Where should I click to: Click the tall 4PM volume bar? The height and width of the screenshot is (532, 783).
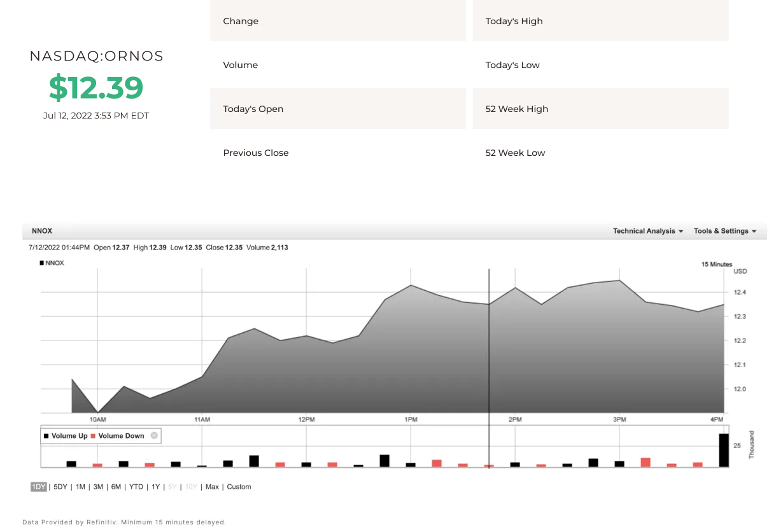[724, 451]
